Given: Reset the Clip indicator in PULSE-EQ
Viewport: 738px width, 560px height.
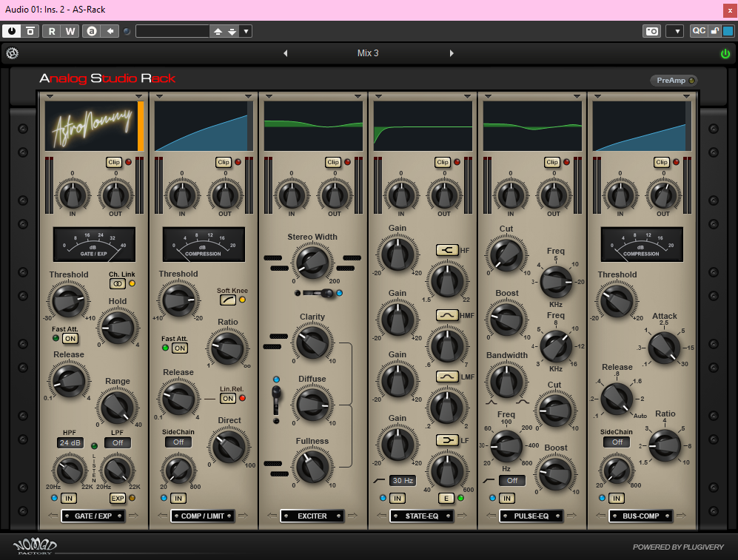Looking at the screenshot, I should point(552,162).
